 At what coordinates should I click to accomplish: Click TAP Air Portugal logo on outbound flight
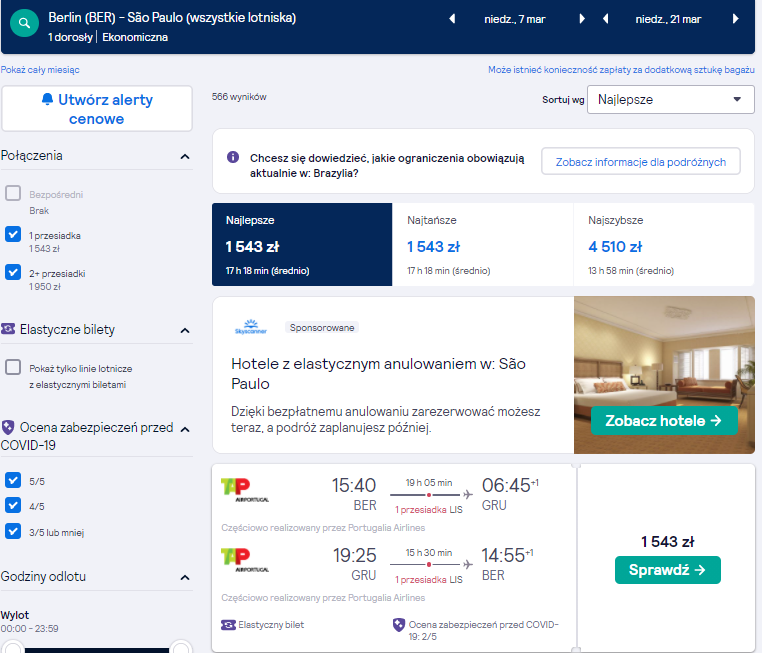[x=245, y=490]
